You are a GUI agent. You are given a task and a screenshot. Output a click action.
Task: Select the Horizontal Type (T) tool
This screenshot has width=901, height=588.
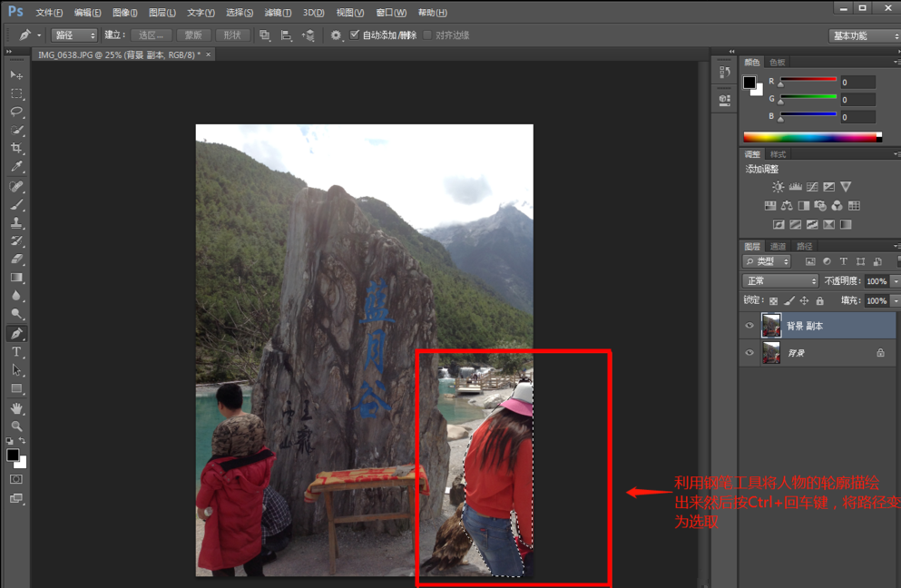pos(16,352)
